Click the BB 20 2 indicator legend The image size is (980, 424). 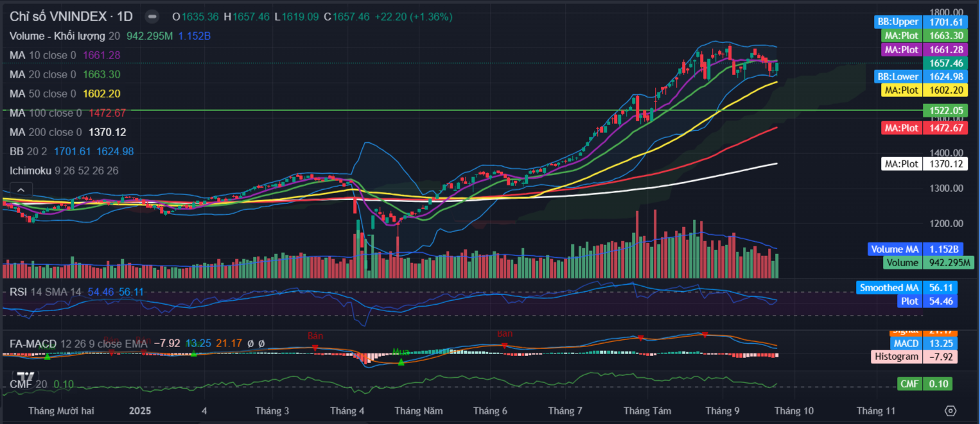[30, 151]
